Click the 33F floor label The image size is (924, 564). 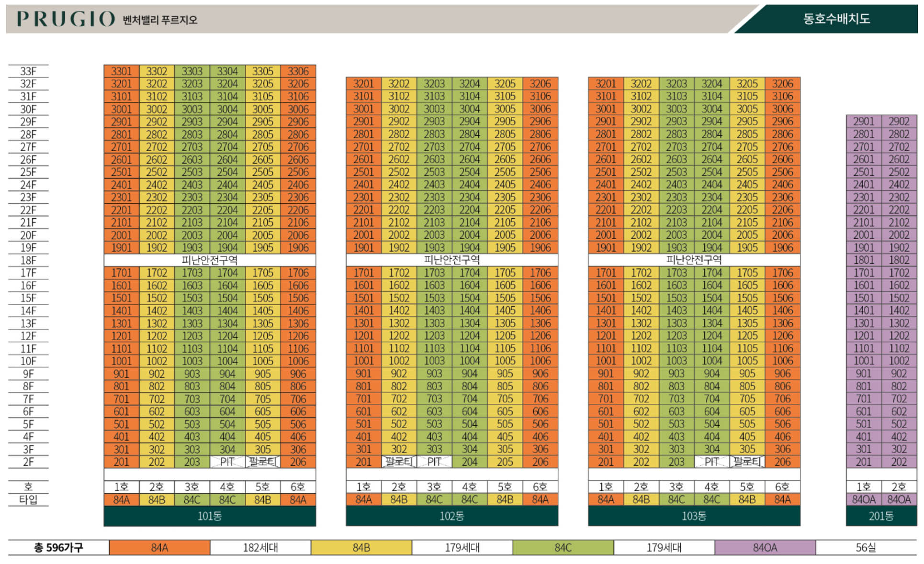pos(28,71)
